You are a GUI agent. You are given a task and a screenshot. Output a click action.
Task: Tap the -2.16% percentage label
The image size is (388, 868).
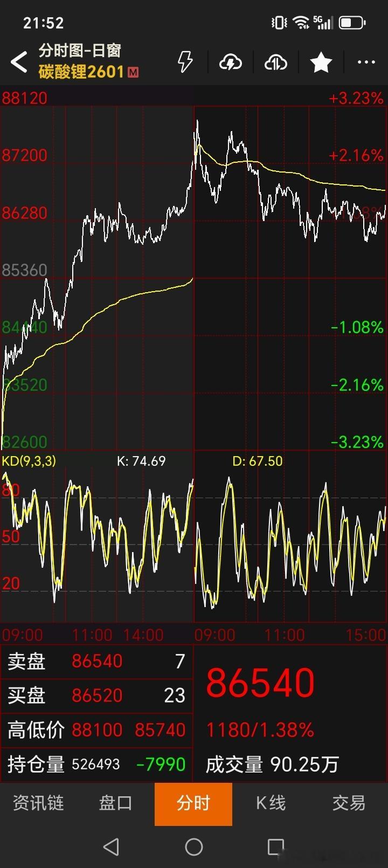[357, 385]
